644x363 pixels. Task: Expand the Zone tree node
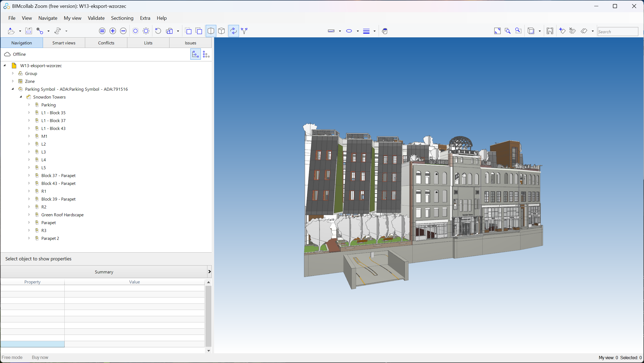[x=13, y=81]
